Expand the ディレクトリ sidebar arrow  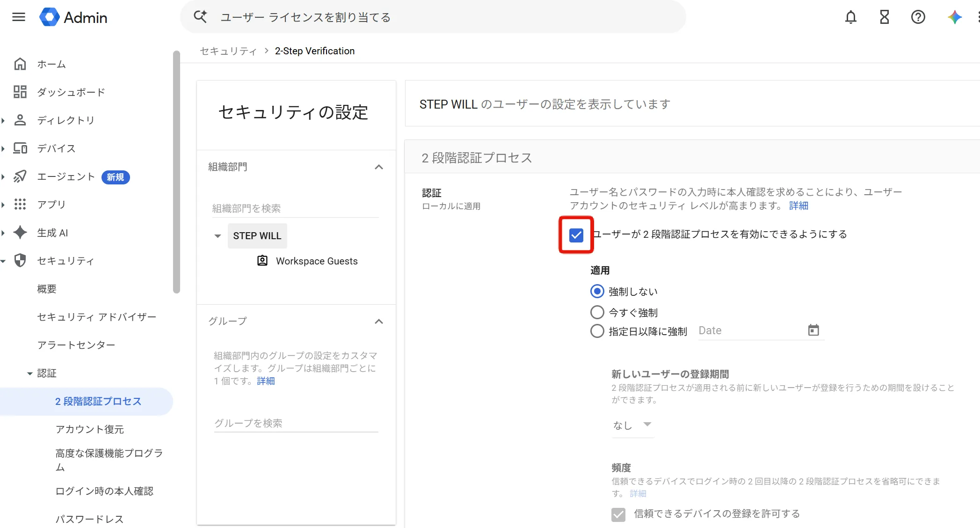pos(3,120)
